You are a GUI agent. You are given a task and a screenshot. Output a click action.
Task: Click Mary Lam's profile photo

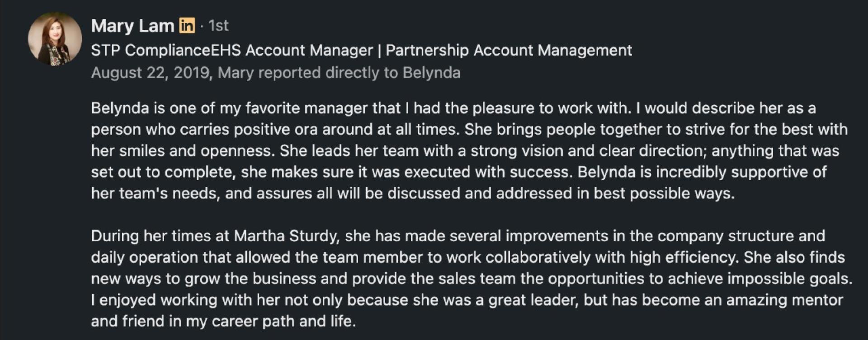[55, 39]
